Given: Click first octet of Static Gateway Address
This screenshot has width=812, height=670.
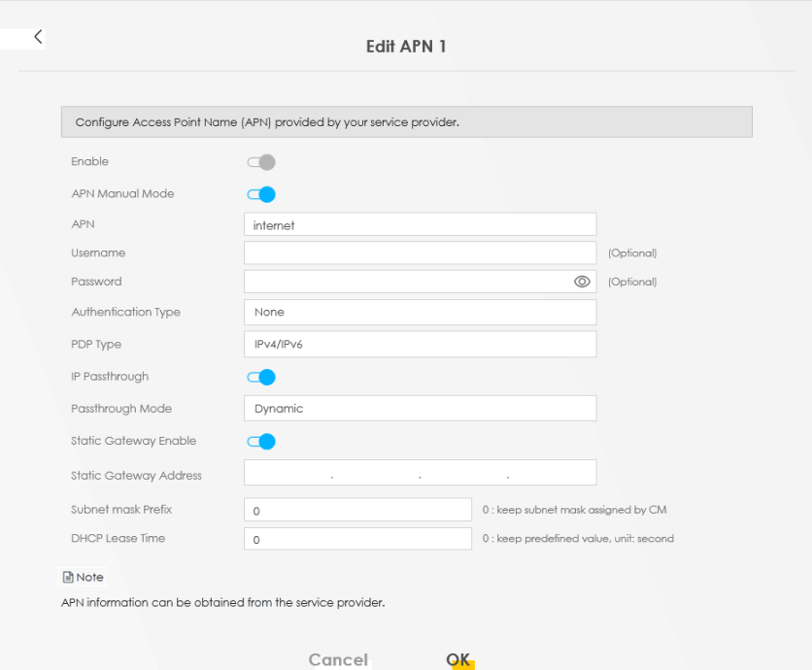Looking at the screenshot, I should [288, 474].
